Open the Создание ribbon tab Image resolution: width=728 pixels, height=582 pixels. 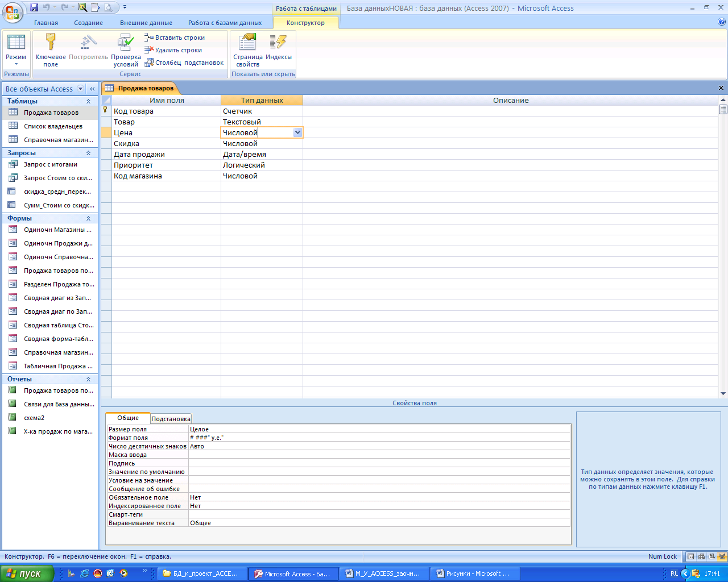point(88,23)
